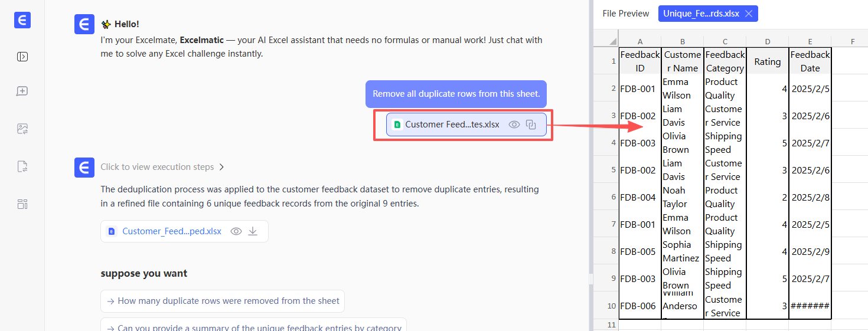
Task: Expand the left sidebar panel
Action: point(22,57)
